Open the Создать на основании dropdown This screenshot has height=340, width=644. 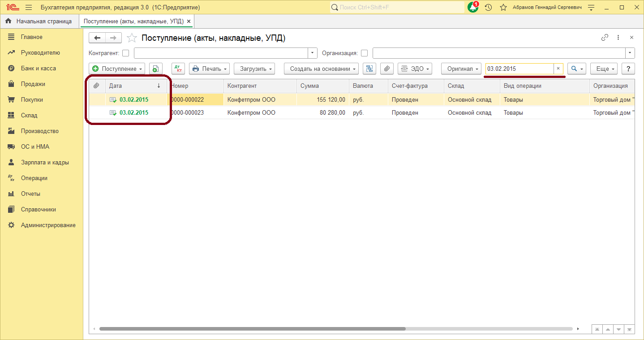[x=321, y=69]
